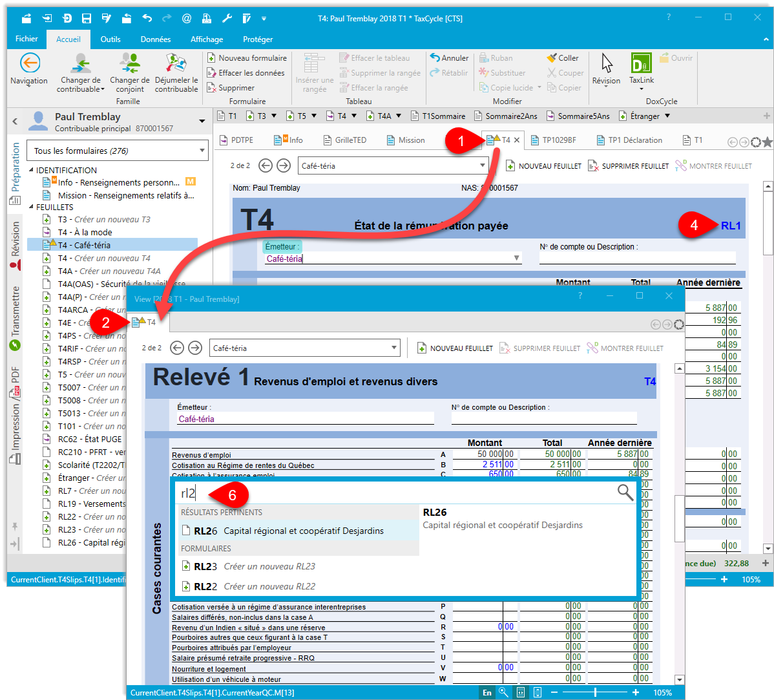
Task: Click Supprimer in the Formulaire group
Action: [x=231, y=87]
